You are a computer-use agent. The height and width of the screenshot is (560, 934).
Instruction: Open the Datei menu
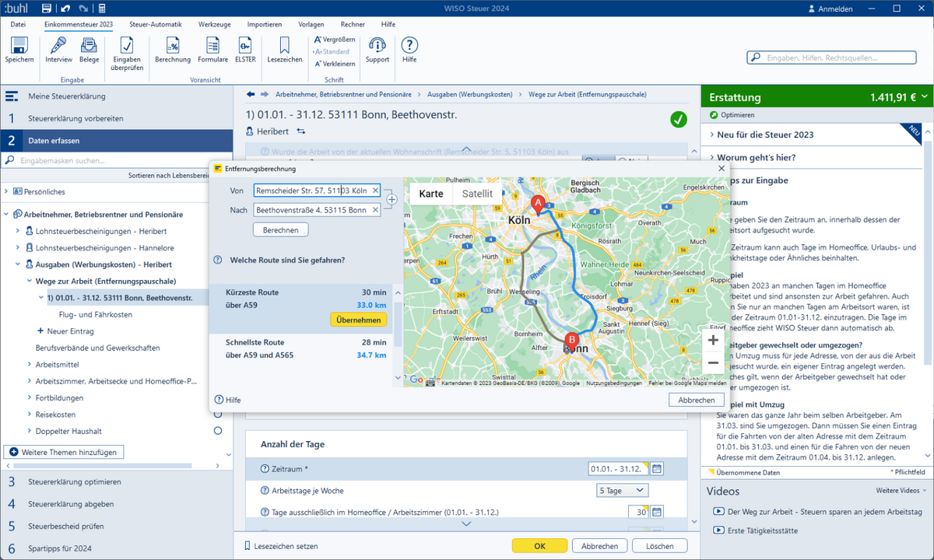pyautogui.click(x=18, y=24)
